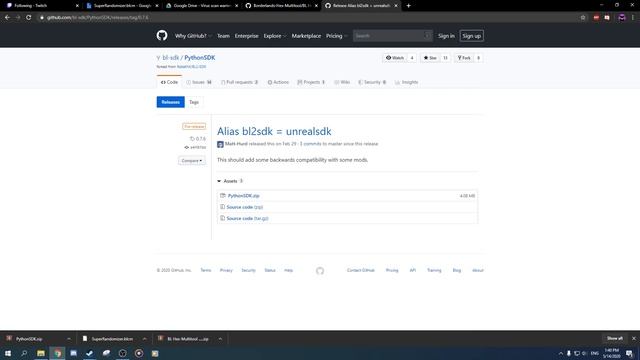Open Windows taskbar search
The height and width of the screenshot is (360, 640).
pyautogui.click(x=24, y=353)
